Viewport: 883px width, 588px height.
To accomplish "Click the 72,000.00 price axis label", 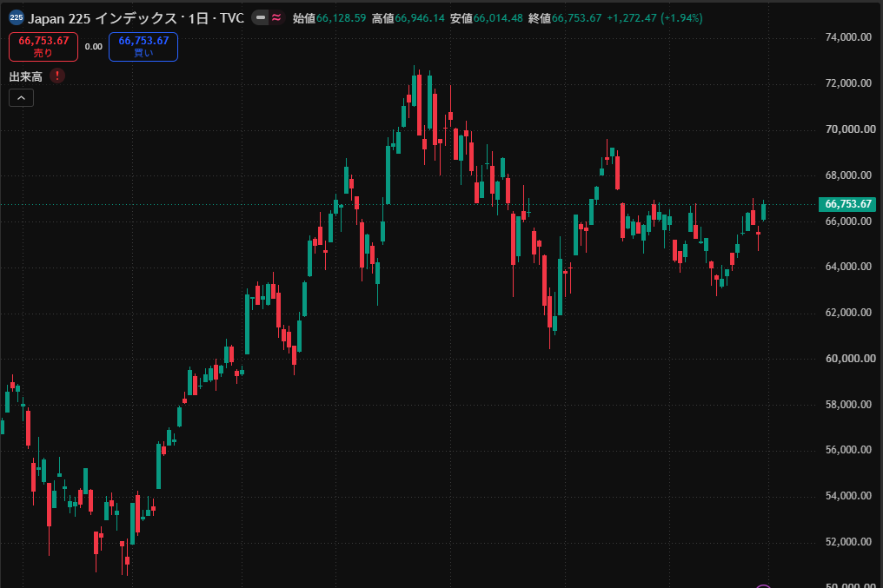I will (848, 83).
